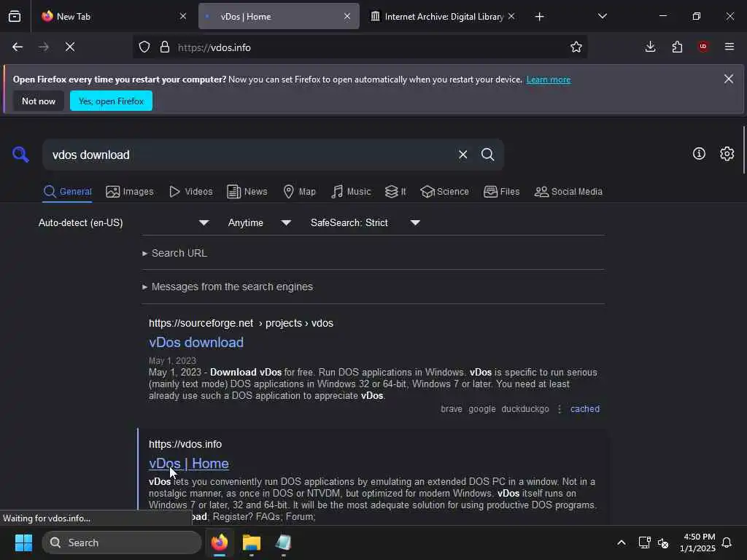Open the Anytime time range dropdown
The image size is (747, 560).
click(x=260, y=222)
